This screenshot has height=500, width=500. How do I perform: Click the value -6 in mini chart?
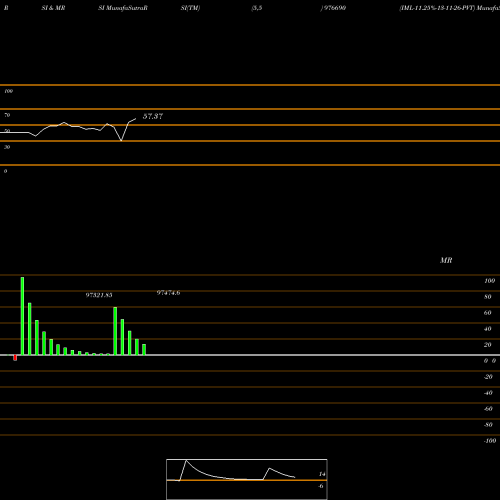point(321,486)
